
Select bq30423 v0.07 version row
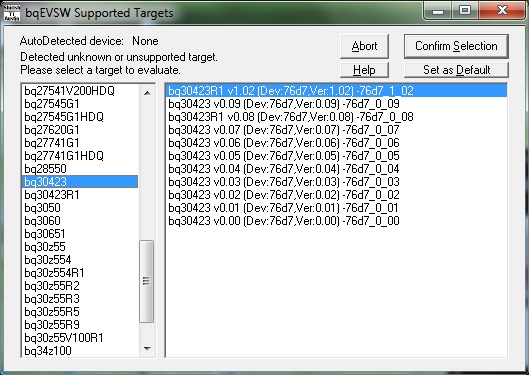(x=336, y=130)
